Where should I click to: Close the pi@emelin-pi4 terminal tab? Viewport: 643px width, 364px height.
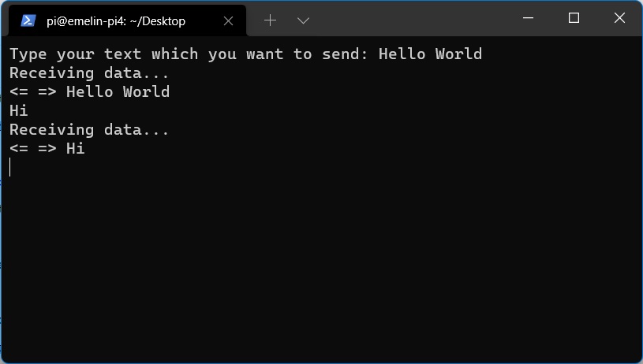click(229, 21)
